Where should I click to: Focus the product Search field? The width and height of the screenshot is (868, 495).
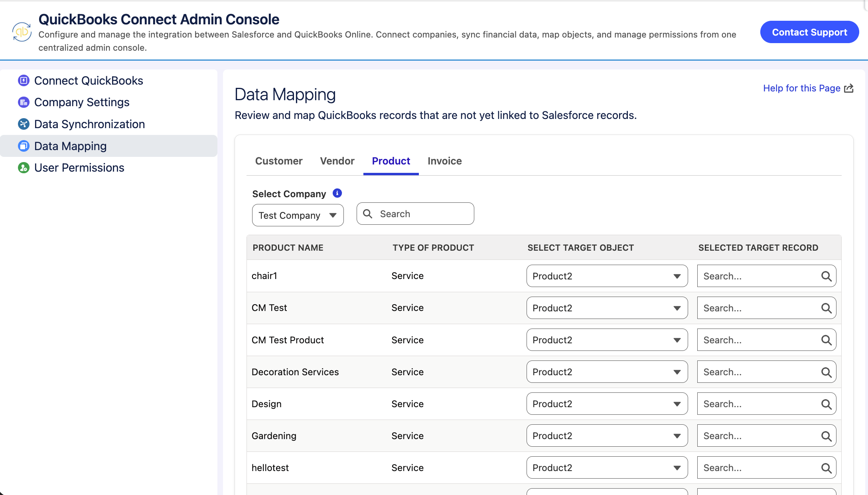pyautogui.click(x=415, y=214)
